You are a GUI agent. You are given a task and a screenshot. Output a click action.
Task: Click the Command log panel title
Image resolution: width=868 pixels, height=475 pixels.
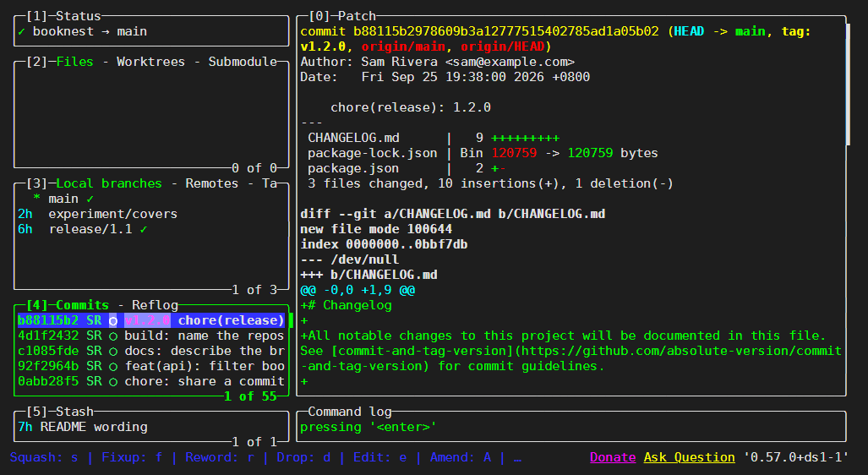click(x=350, y=412)
